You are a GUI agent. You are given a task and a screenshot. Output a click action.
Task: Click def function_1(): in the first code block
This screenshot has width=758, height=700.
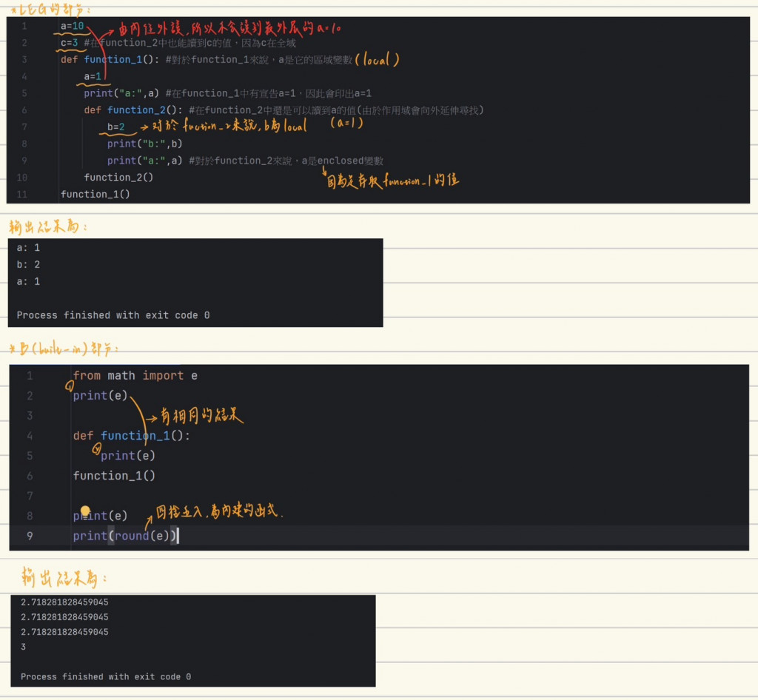pyautogui.click(x=110, y=59)
